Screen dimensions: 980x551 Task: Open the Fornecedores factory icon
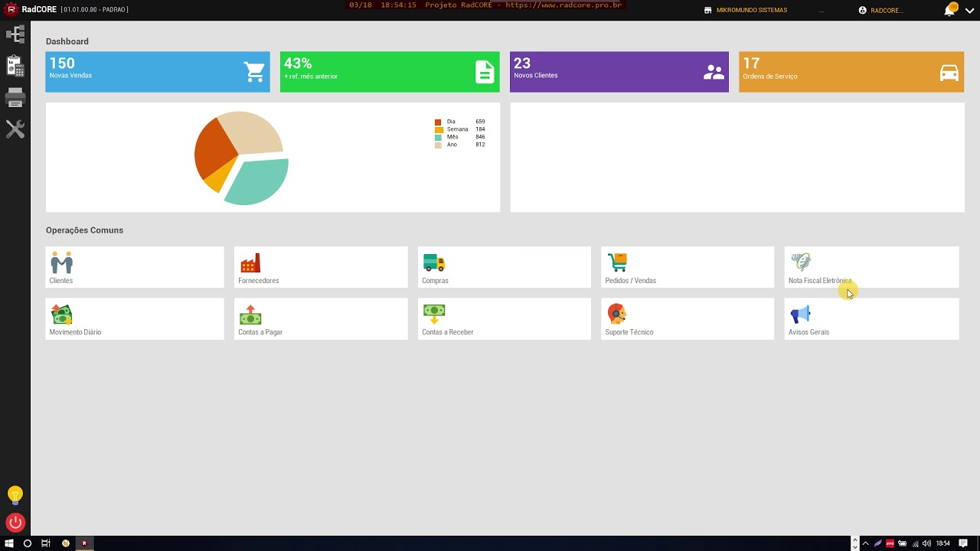coord(250,262)
